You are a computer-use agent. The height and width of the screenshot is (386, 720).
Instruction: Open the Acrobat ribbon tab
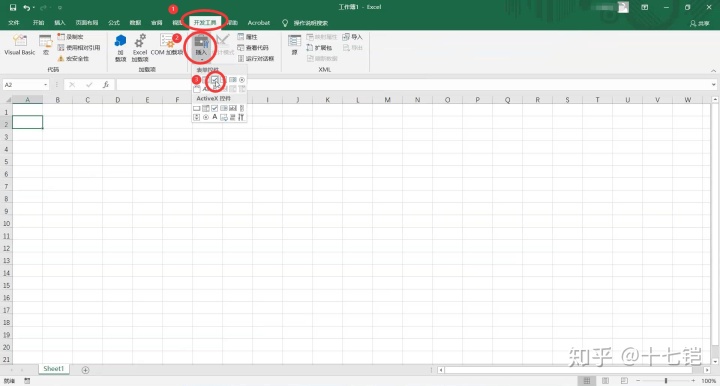pyautogui.click(x=259, y=22)
